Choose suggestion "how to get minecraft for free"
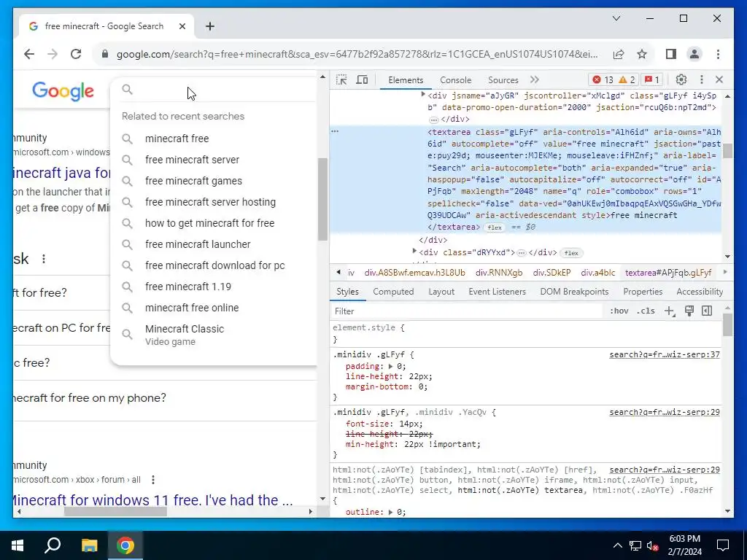The image size is (747, 560). coord(209,223)
